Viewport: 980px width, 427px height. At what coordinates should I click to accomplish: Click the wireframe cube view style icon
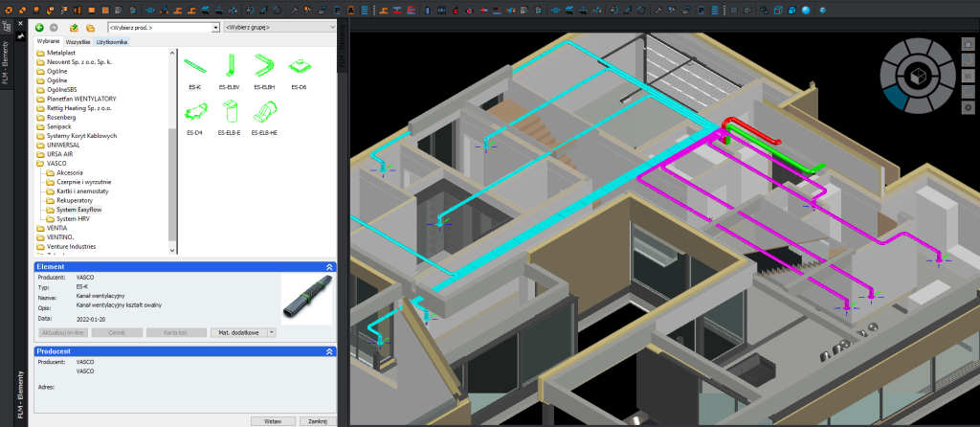coord(778,10)
